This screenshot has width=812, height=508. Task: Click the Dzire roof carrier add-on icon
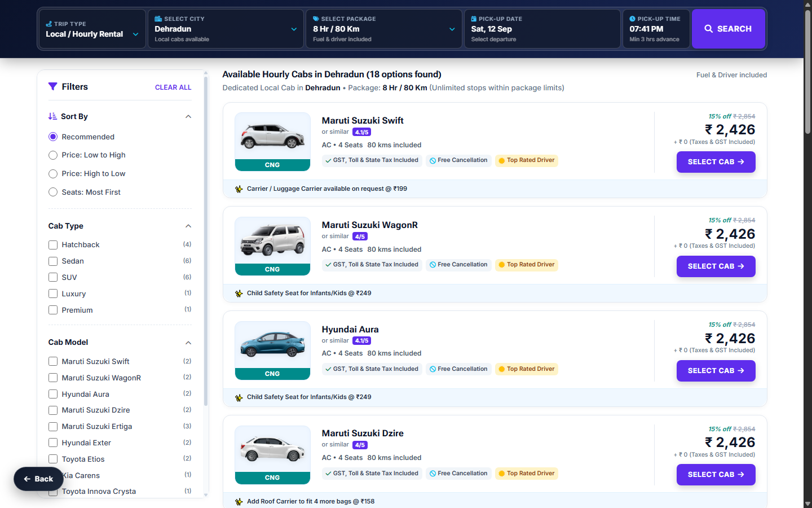pyautogui.click(x=239, y=502)
